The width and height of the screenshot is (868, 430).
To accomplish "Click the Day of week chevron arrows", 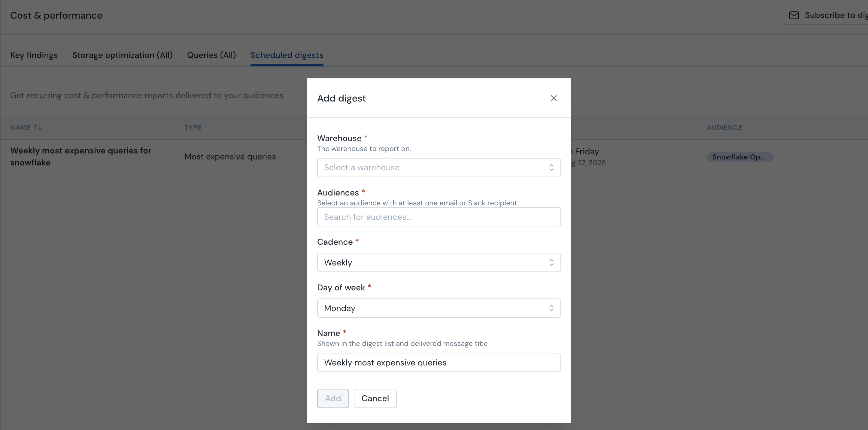I will (x=551, y=308).
